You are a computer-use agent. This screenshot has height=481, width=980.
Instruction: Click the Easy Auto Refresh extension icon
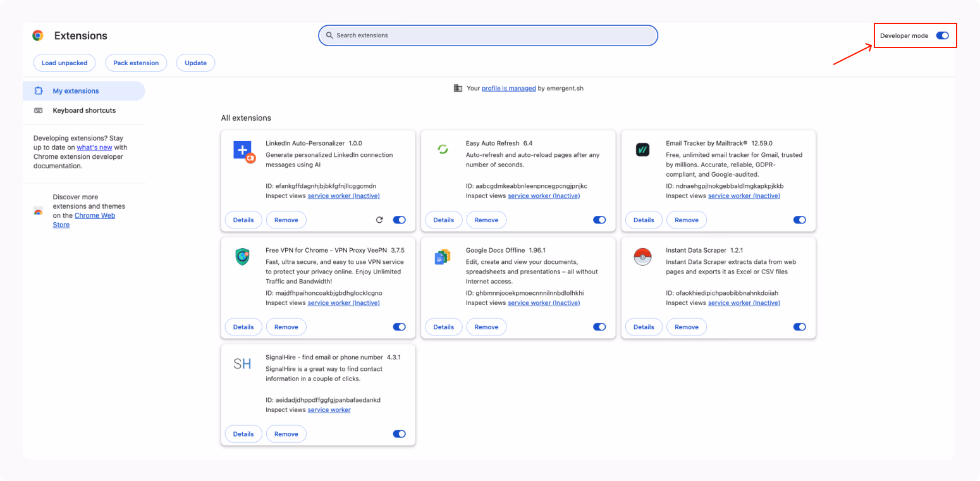click(x=443, y=149)
